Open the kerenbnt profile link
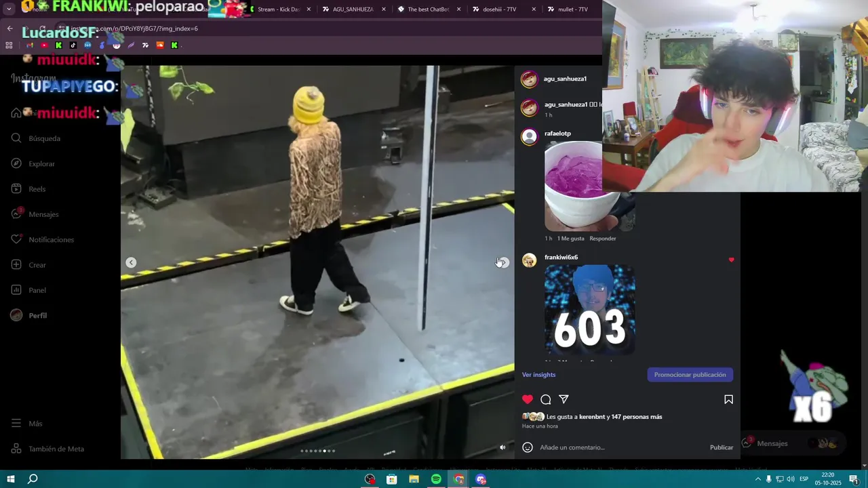Screen dimensions: 868x488 (x=592, y=417)
